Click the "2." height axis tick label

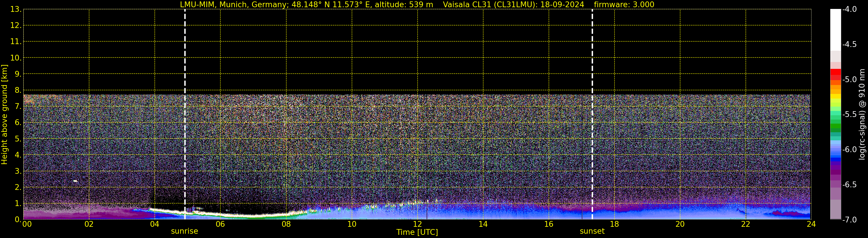tap(18, 188)
